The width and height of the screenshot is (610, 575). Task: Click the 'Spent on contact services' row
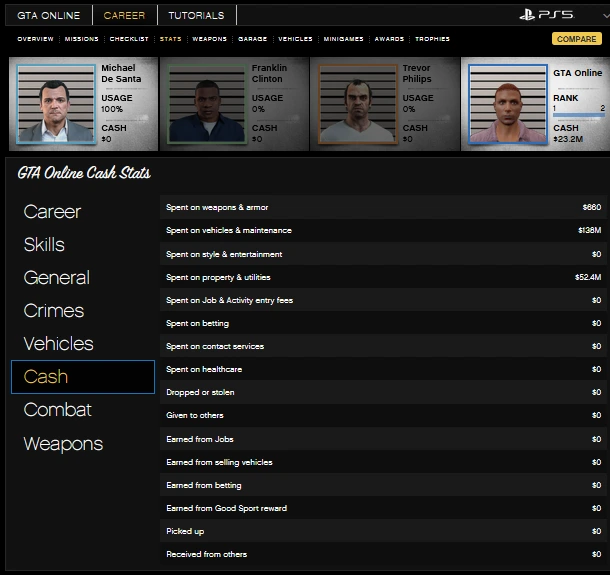point(383,346)
